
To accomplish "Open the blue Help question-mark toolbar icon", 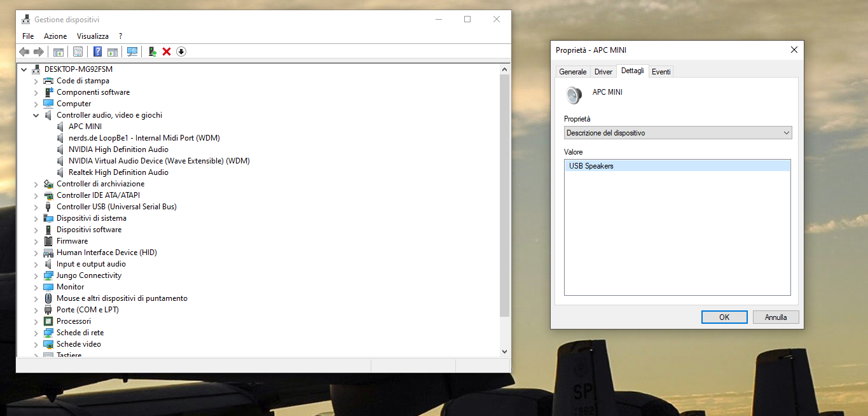I will click(x=98, y=52).
